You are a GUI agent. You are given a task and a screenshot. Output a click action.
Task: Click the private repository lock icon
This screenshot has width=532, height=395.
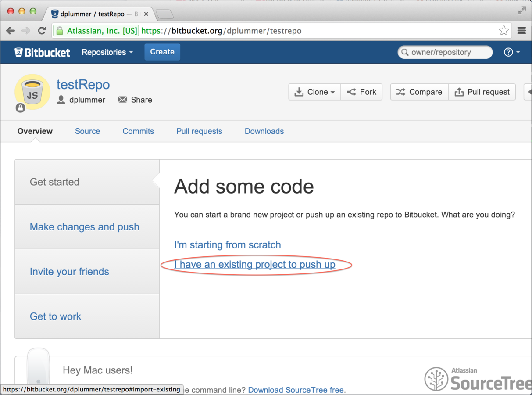click(x=20, y=108)
